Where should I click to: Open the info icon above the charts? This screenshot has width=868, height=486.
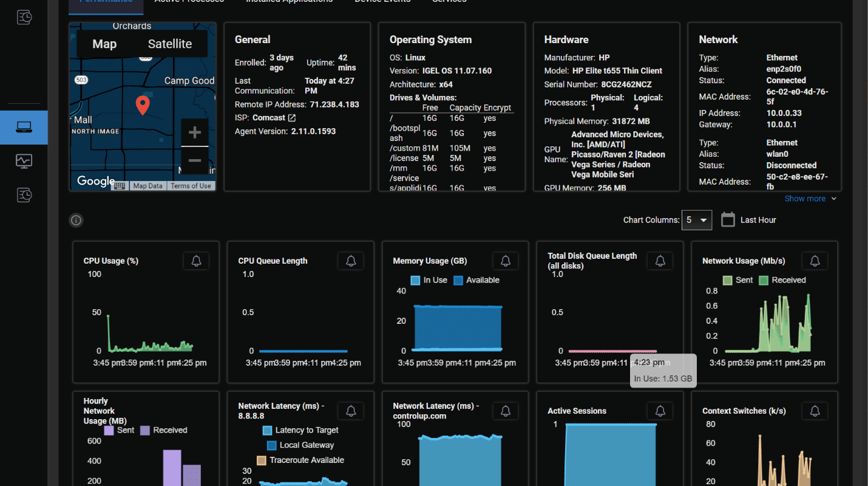click(76, 220)
